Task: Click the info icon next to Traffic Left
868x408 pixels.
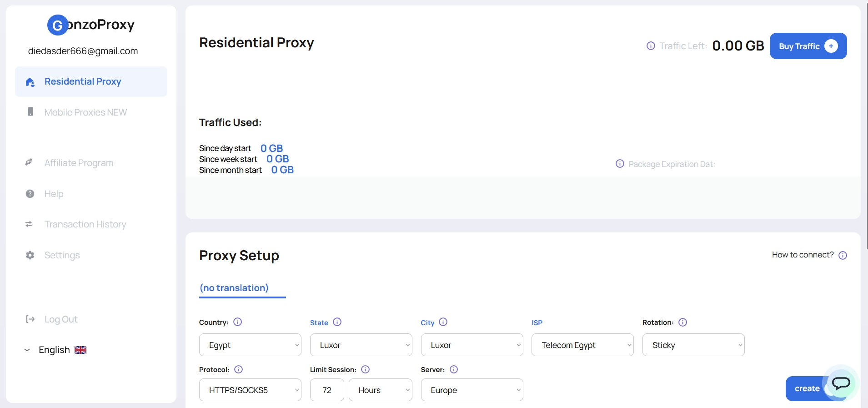Action: (651, 46)
